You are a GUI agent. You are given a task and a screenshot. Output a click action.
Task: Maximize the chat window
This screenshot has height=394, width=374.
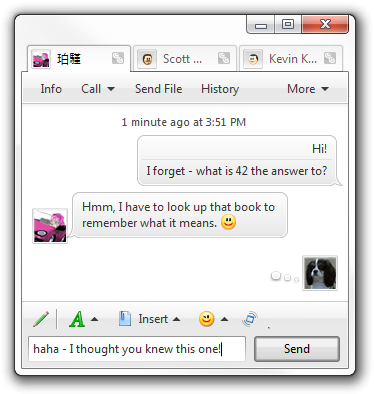pos(288,24)
